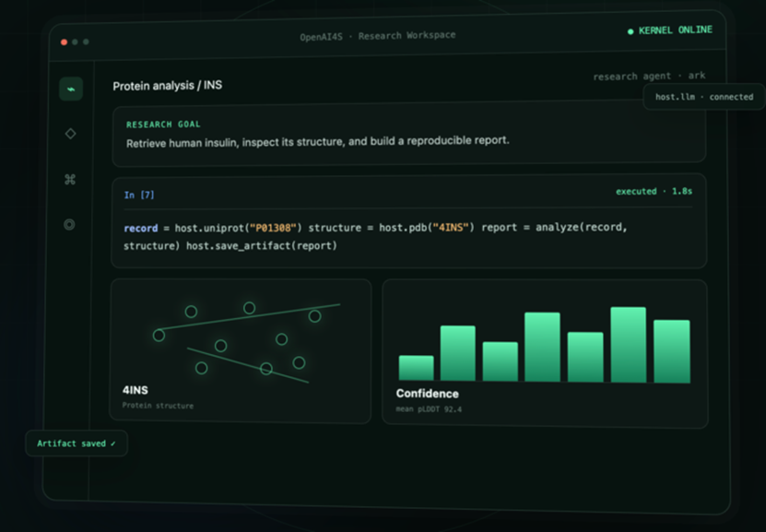Select the In [7] cell label
The height and width of the screenshot is (532, 766).
139,195
